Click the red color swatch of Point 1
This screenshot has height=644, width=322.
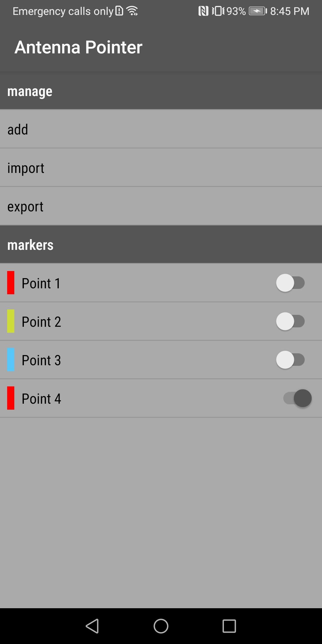pyautogui.click(x=11, y=283)
